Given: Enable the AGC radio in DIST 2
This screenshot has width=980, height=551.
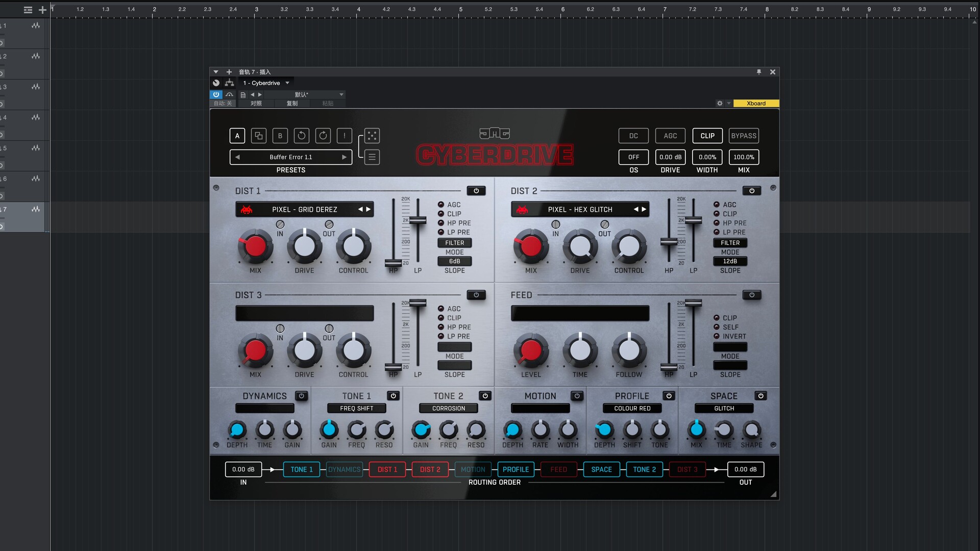Looking at the screenshot, I should point(717,205).
